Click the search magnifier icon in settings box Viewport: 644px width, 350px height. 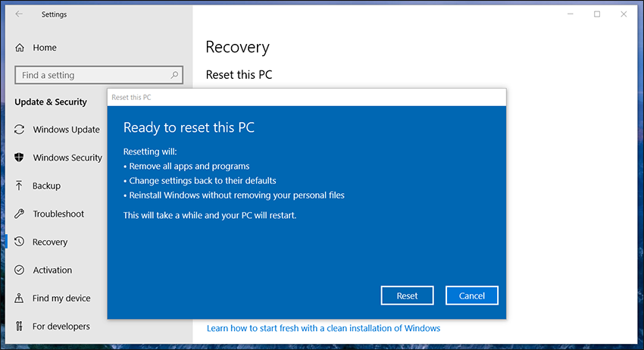point(174,75)
